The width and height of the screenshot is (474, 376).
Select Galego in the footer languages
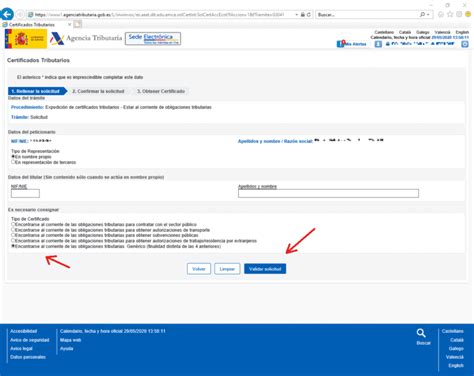tap(456, 348)
